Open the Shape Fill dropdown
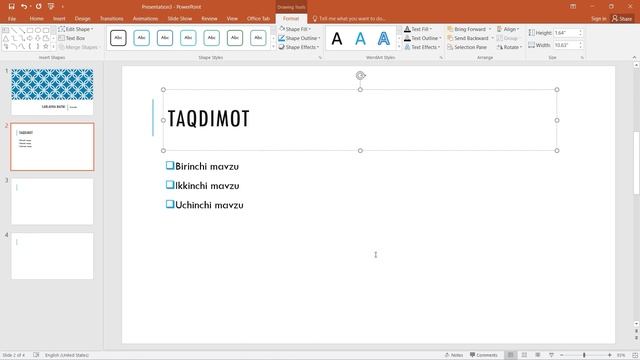Screen dimensions: 640x360 click(295, 29)
